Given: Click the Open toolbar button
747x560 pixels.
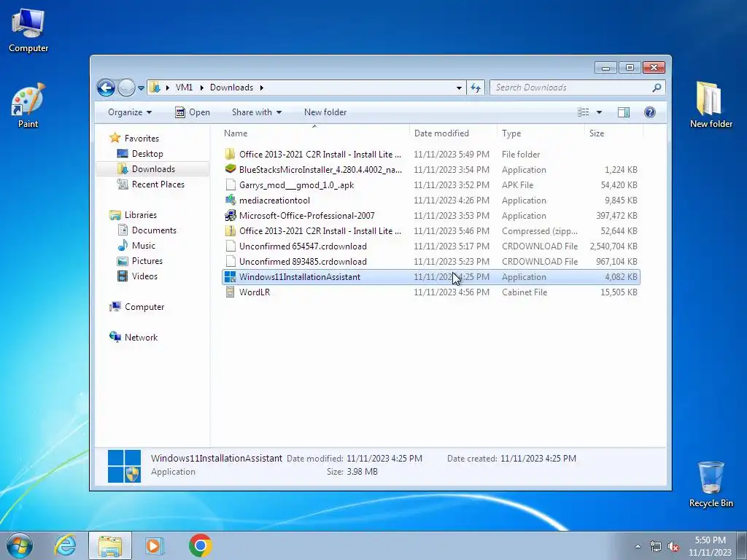Looking at the screenshot, I should tap(193, 112).
